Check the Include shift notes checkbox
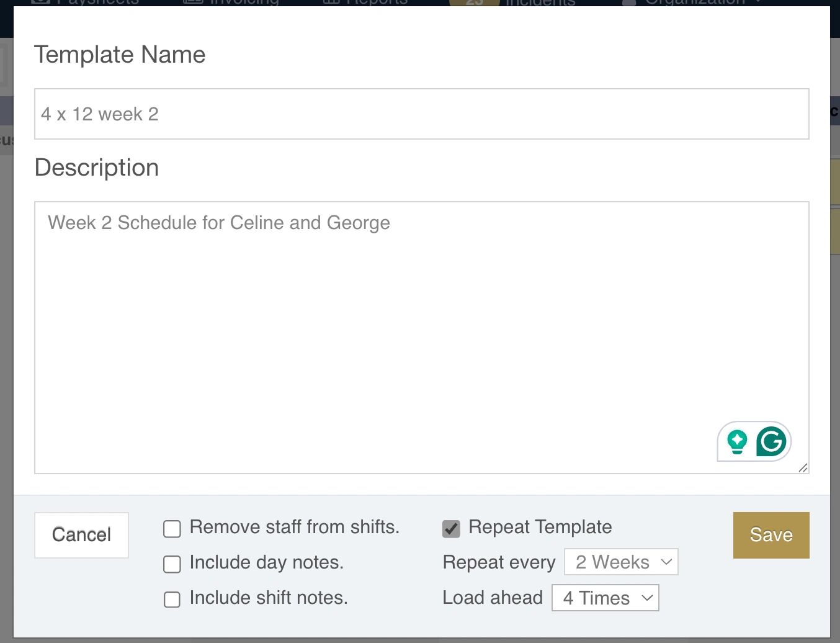 [172, 600]
